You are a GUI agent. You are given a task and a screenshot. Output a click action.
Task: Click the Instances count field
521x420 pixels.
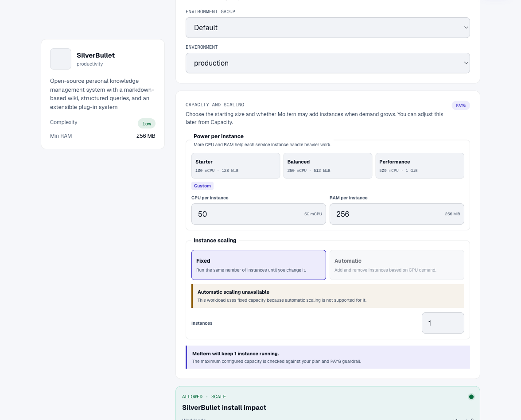(x=443, y=323)
